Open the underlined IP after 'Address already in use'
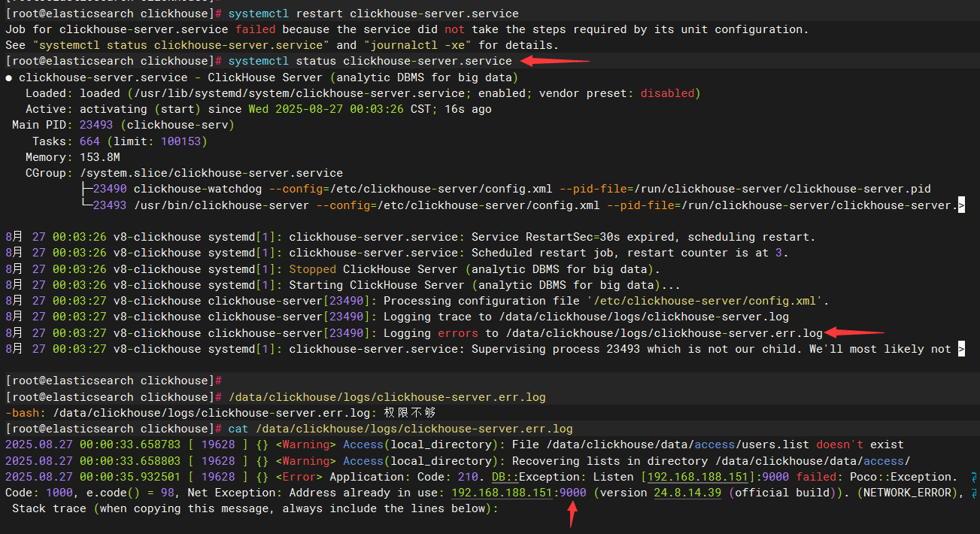Image resolution: width=980 pixels, height=534 pixels. click(502, 493)
